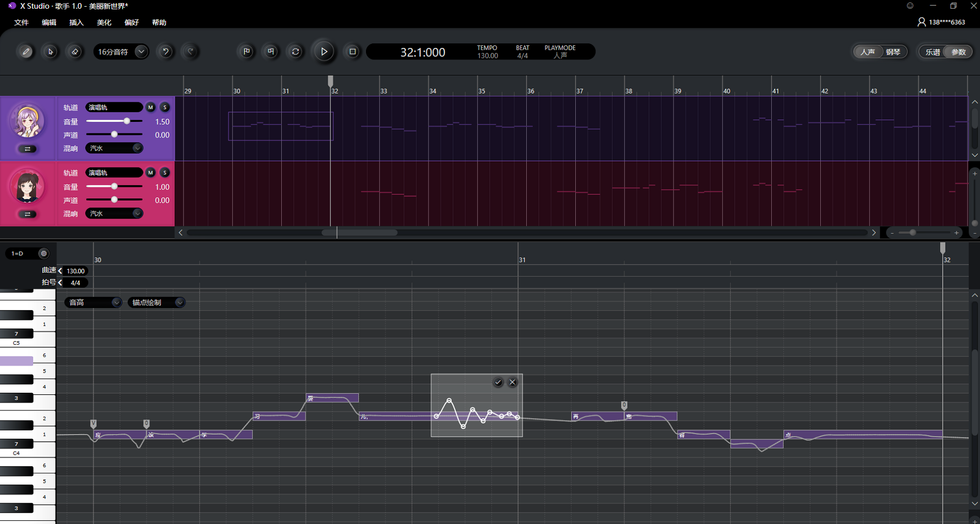The height and width of the screenshot is (524, 980).
Task: Mute the purple singer track
Action: [x=150, y=107]
